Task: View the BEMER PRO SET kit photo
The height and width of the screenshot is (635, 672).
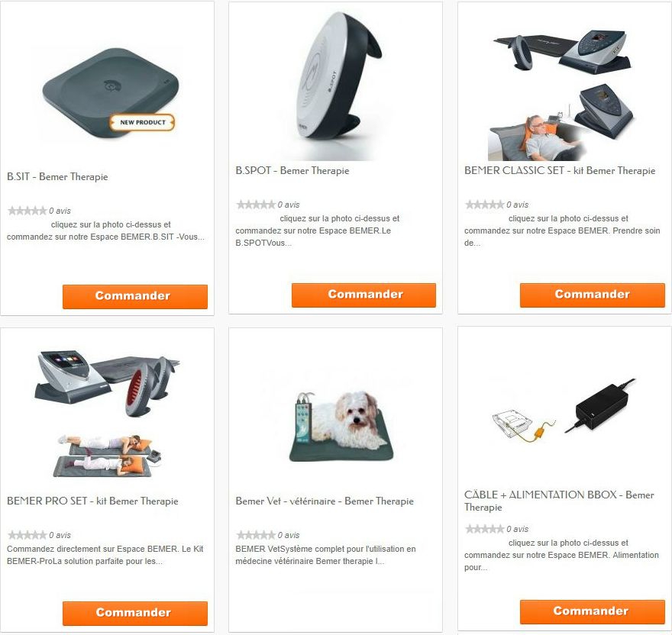Action: [107, 414]
